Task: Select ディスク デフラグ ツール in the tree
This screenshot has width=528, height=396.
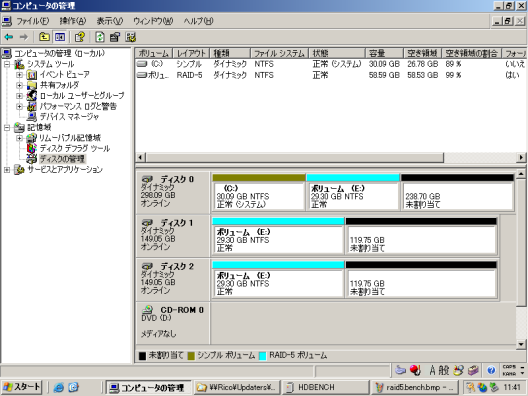Action: coord(75,148)
